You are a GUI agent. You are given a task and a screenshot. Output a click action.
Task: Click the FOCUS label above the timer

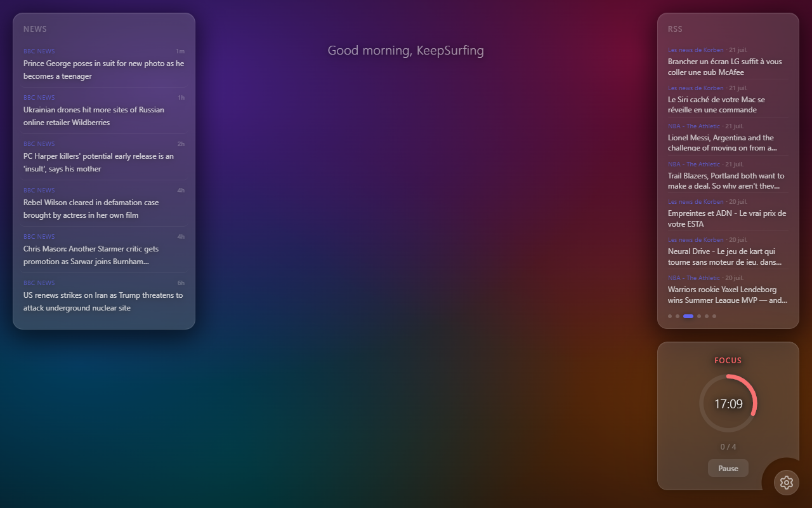pos(728,361)
